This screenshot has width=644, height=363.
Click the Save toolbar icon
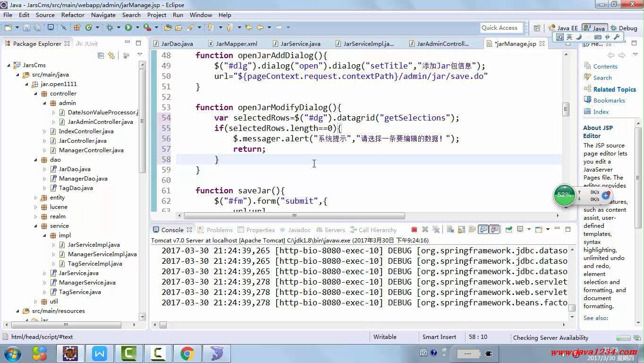pos(26,27)
